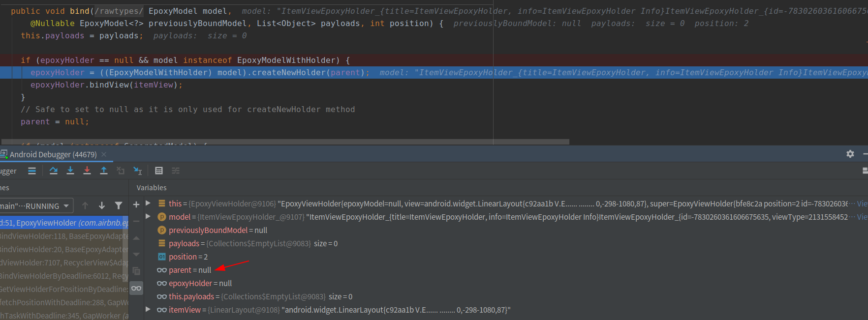Viewport: 868px width, 320px height.
Task: Click the Step Out debugger icon
Action: [104, 171]
